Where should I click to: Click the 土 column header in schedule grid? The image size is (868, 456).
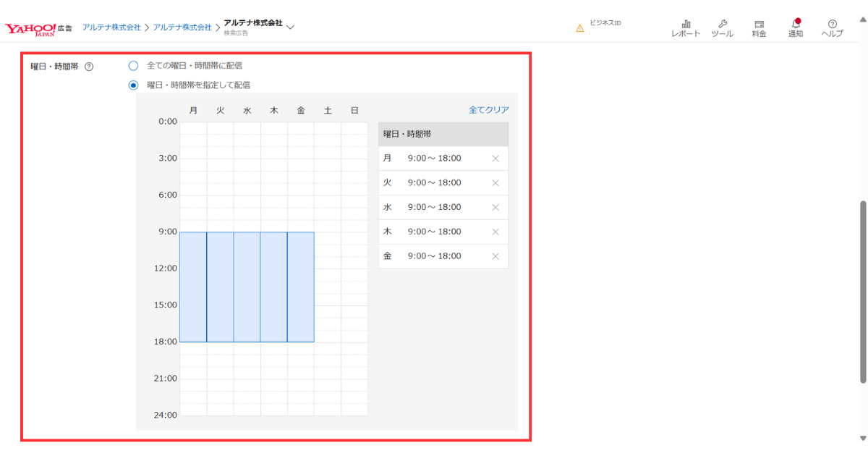tap(328, 111)
